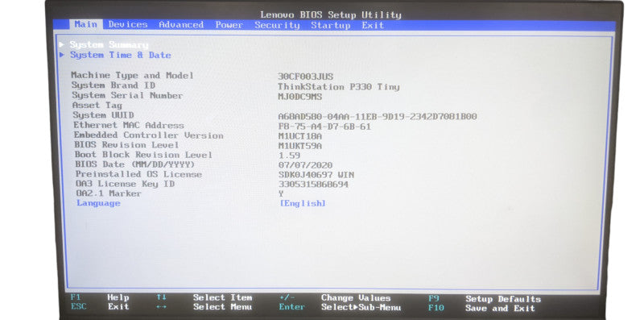The width and height of the screenshot is (644, 320).
Task: Click the 30CF003JUS model value
Action: [305, 77]
